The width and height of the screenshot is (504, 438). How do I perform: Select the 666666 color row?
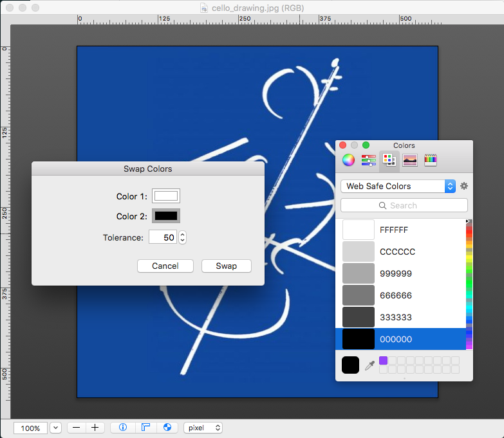[400, 295]
